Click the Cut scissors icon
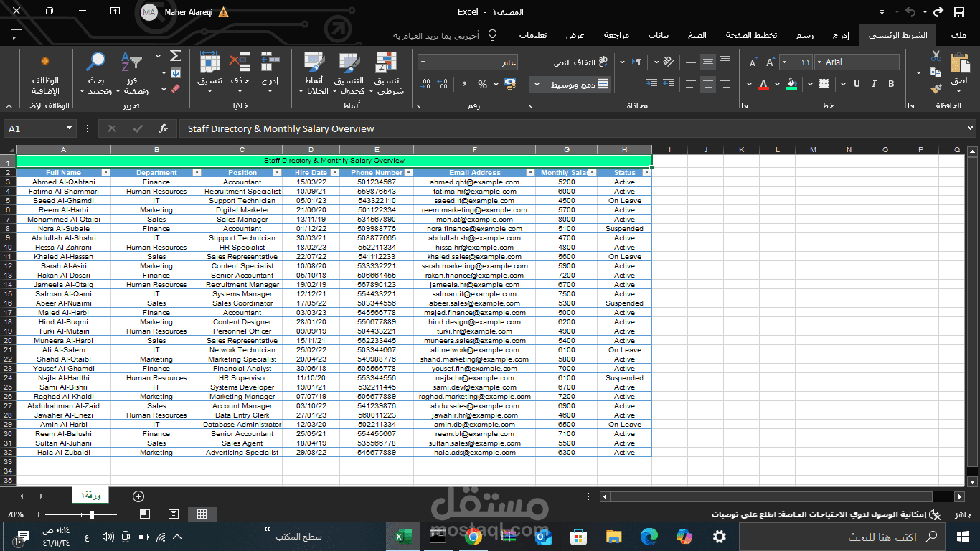Screen dimensions: 980x551 coord(936,55)
